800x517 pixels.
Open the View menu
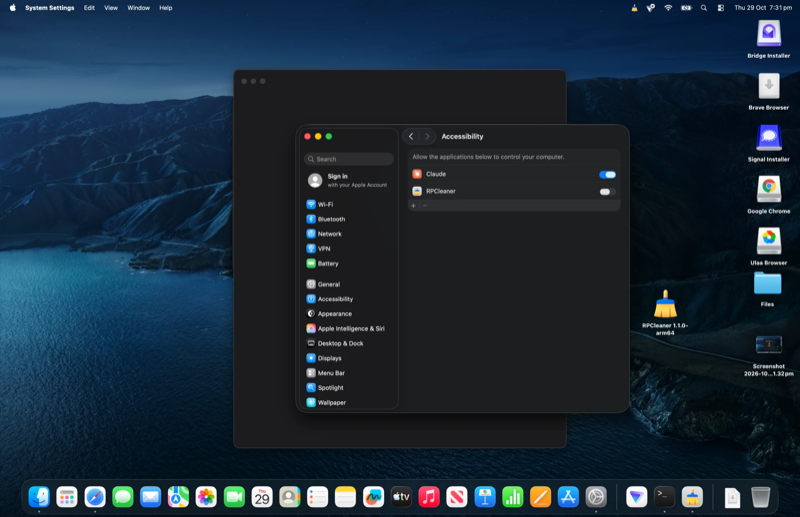(x=111, y=8)
